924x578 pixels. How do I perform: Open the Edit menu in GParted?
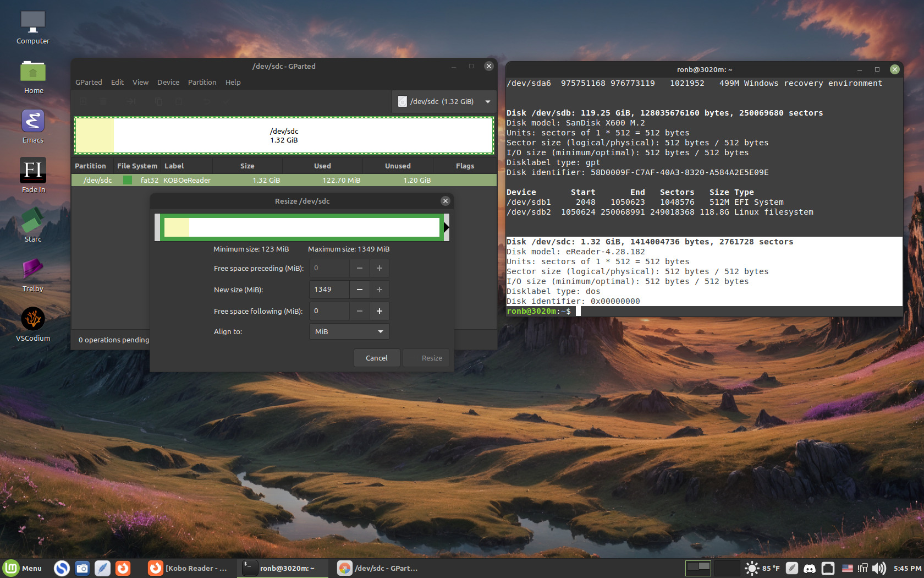[117, 82]
